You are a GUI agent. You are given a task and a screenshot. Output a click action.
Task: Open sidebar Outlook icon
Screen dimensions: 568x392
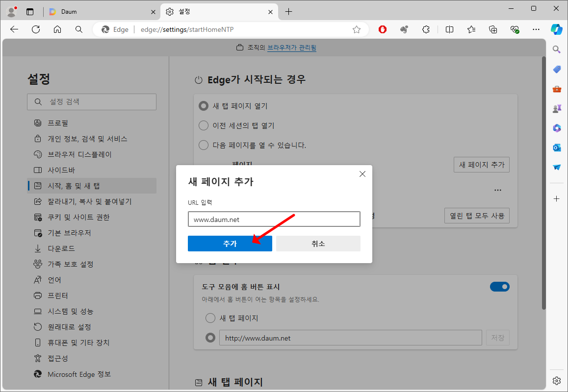pyautogui.click(x=557, y=147)
